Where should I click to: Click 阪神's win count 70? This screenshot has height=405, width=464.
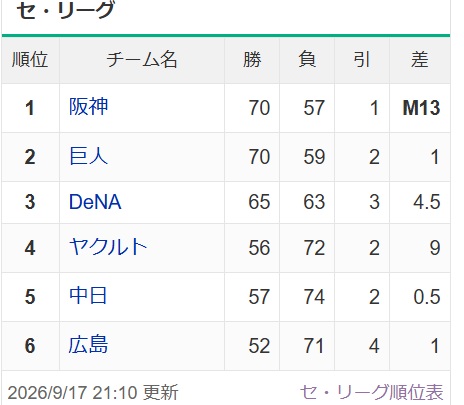(x=259, y=108)
